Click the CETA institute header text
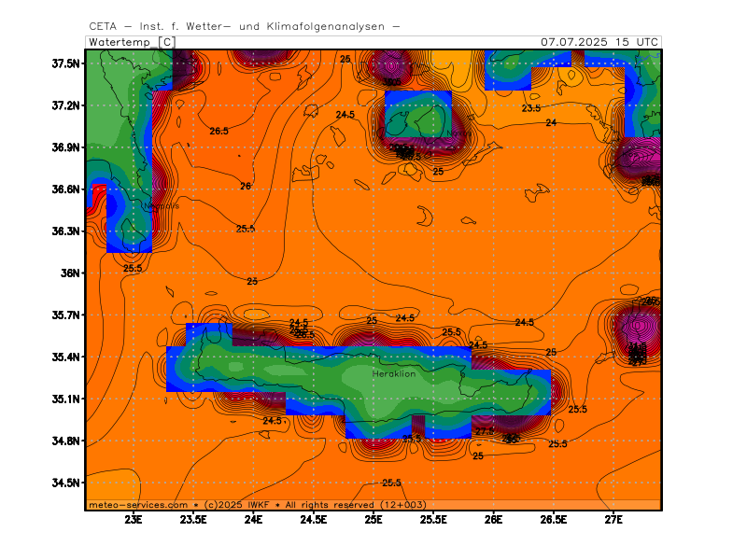The width and height of the screenshot is (747, 560). [245, 26]
